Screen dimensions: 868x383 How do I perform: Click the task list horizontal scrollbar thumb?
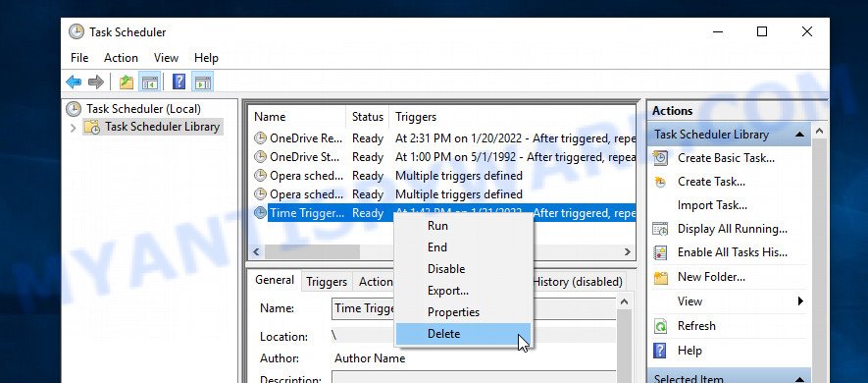[x=313, y=251]
